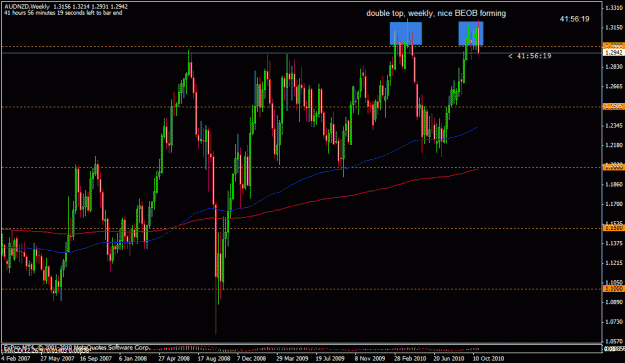
Task: Click the 1.2345 price axis label
Action: coord(614,126)
